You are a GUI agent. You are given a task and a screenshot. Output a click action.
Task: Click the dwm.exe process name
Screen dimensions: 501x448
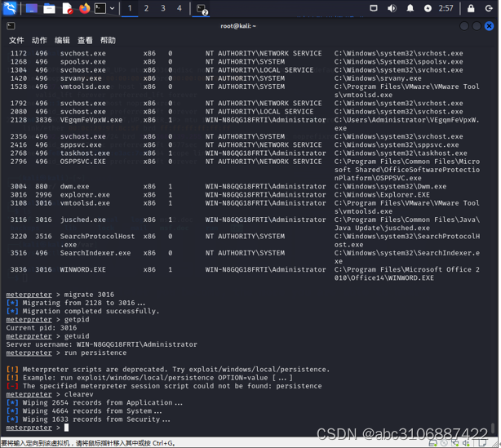point(74,186)
